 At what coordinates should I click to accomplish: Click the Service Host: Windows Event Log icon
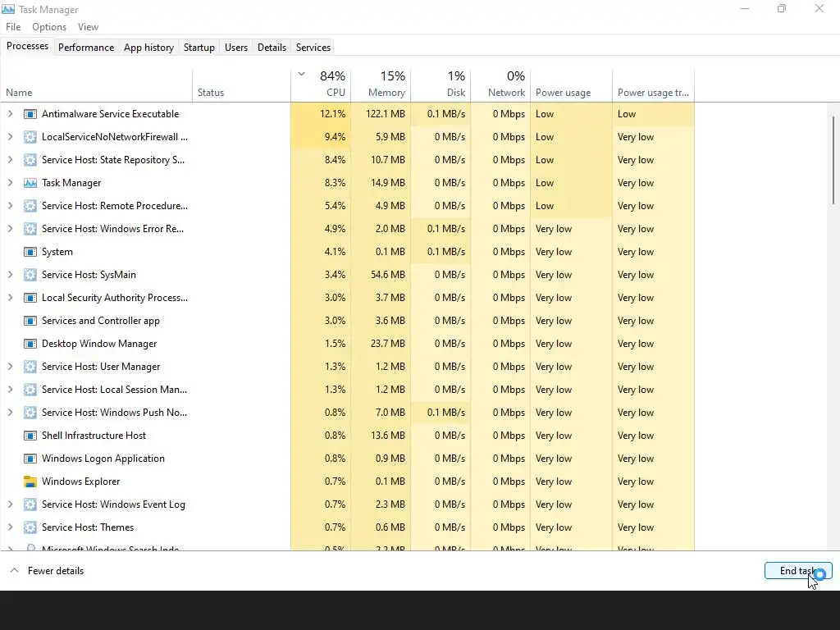pos(30,504)
